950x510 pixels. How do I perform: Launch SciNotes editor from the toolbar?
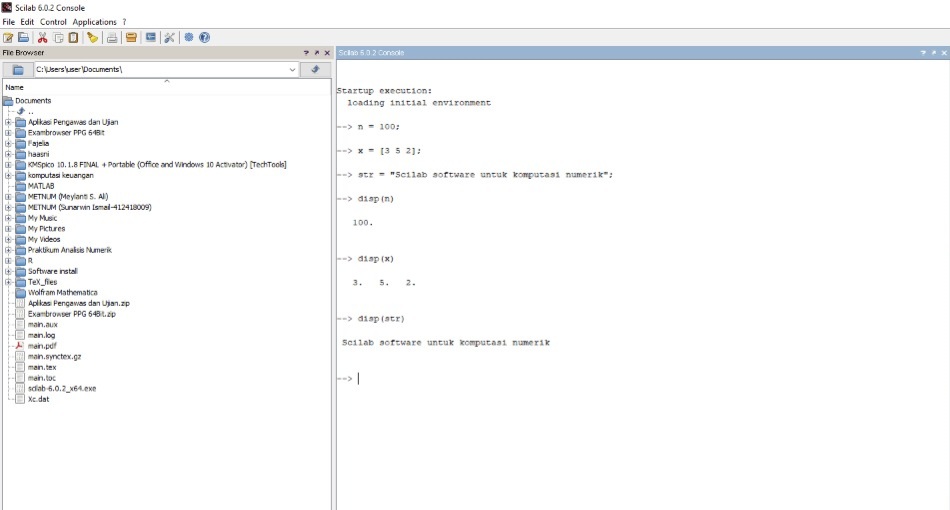8,38
